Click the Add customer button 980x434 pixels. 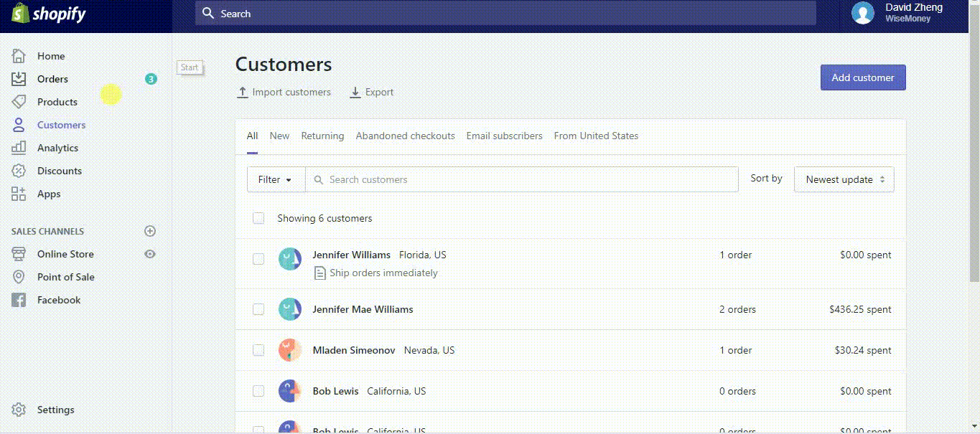(863, 77)
